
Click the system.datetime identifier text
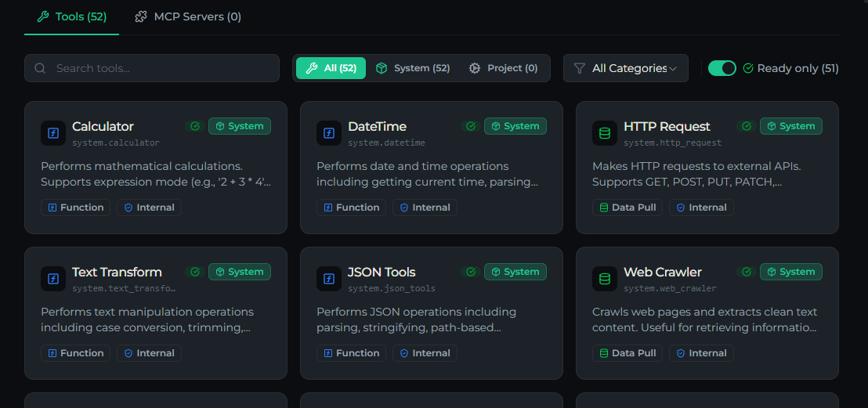tap(386, 143)
